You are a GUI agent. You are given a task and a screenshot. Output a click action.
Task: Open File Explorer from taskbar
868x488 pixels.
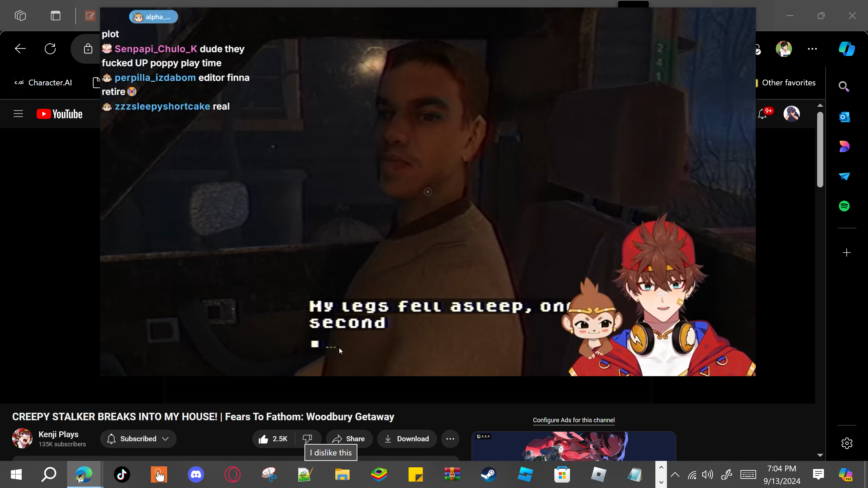[x=342, y=474]
